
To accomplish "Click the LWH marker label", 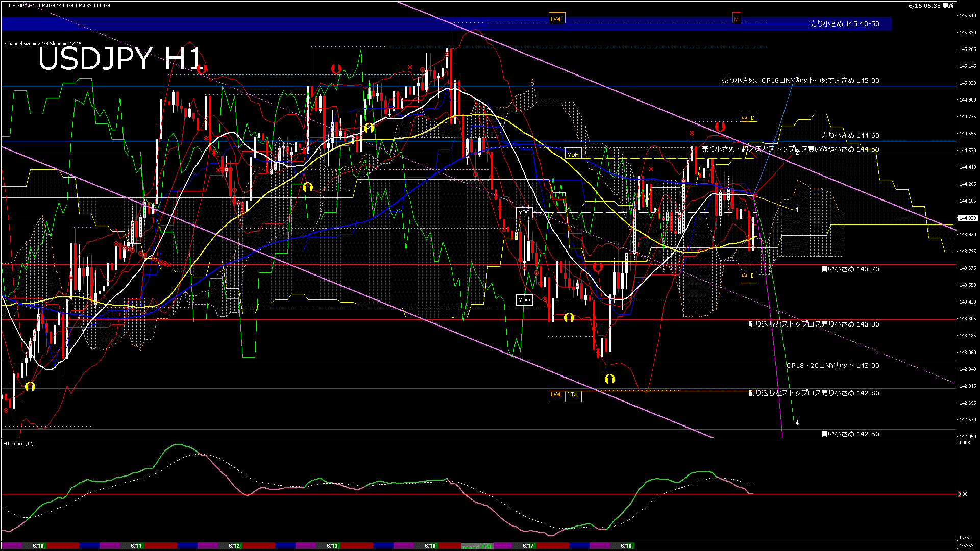I will tap(556, 19).
